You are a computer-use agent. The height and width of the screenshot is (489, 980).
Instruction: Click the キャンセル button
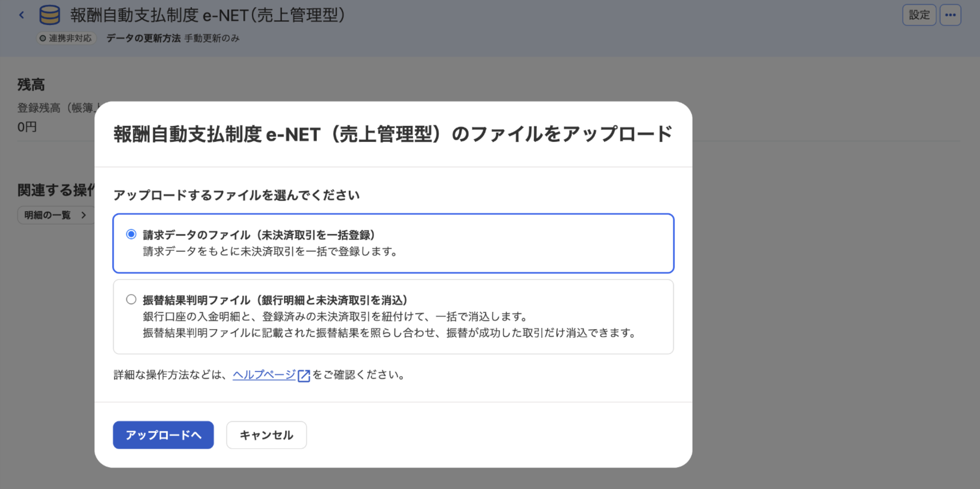pos(266,435)
